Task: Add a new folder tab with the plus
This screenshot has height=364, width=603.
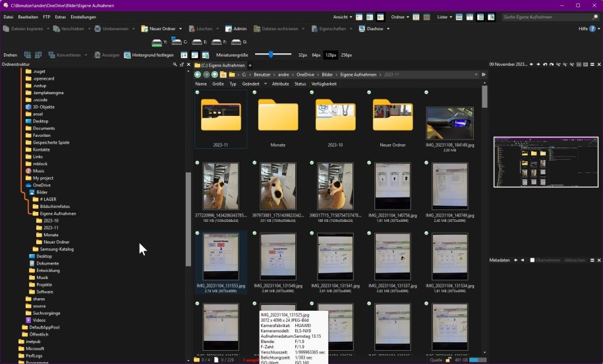Action: pos(250,65)
